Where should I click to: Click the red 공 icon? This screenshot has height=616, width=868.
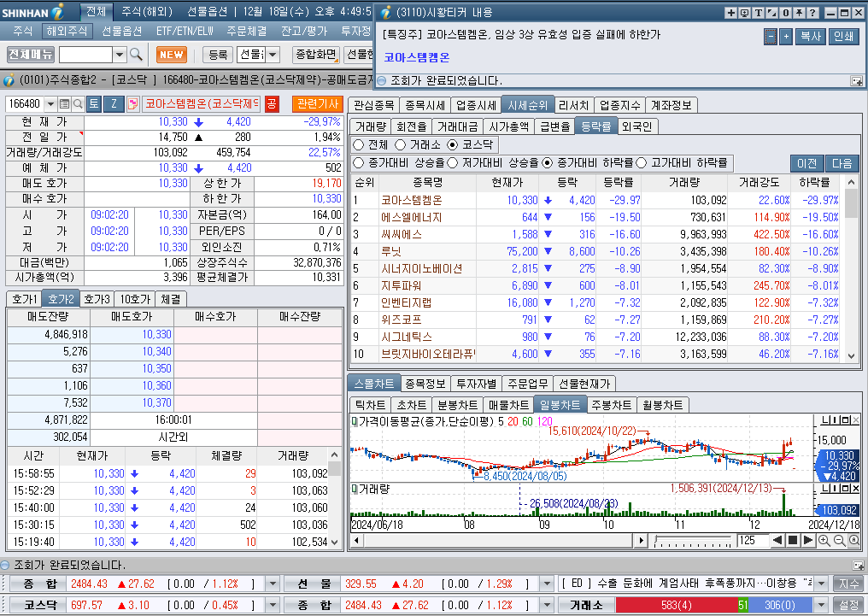(x=272, y=103)
